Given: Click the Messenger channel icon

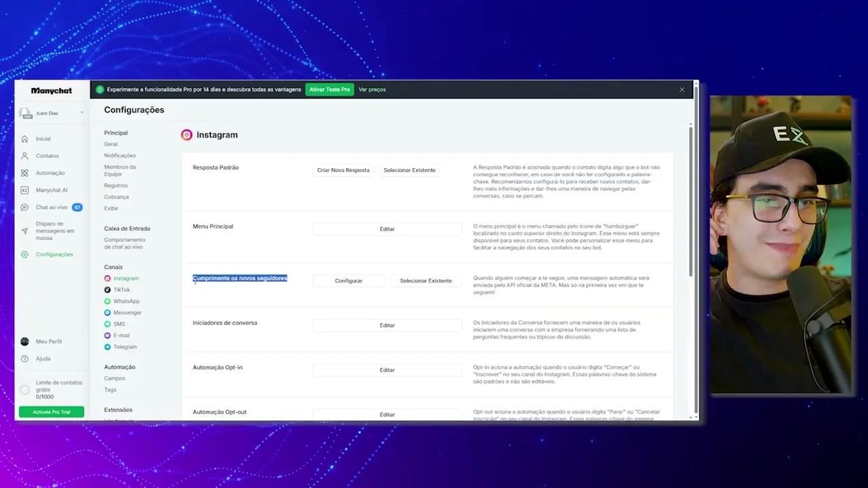Looking at the screenshot, I should coord(107,312).
